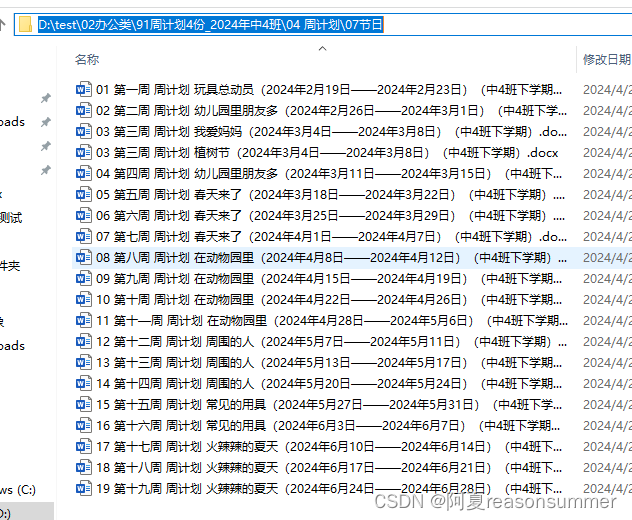Click the Word icon of file 18 第十八周
Screen dimensions: 632x520
[x=83, y=467]
